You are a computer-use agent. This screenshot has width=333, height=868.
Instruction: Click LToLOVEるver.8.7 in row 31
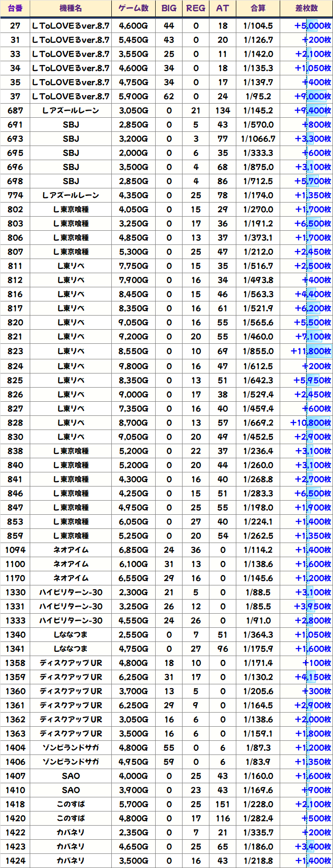tap(71, 40)
